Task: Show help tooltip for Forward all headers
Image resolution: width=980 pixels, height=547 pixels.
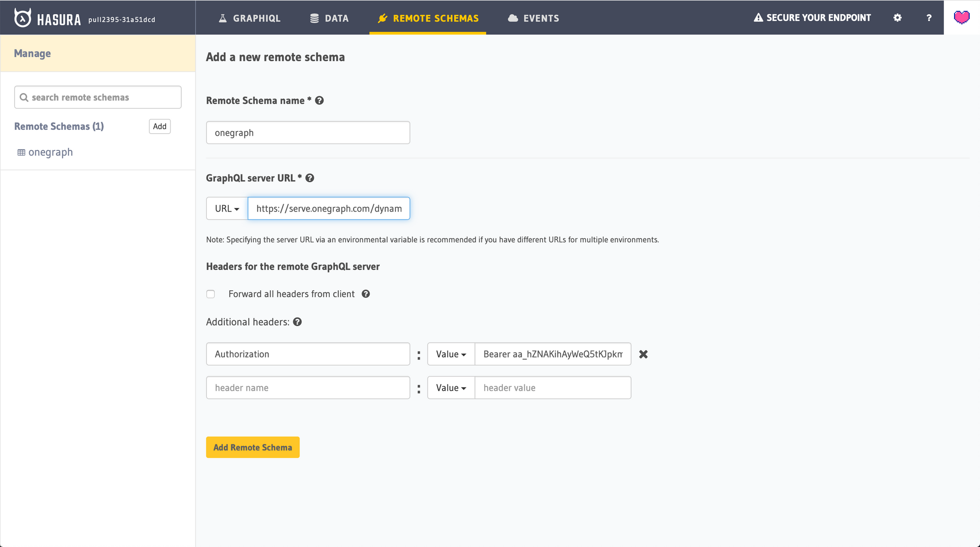Action: tap(366, 294)
